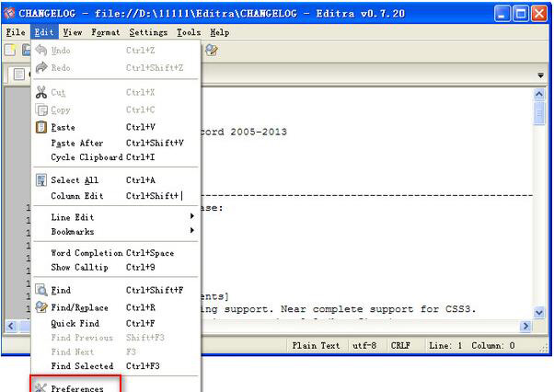
Task: Click vertical scrollbar up arrow
Action: tap(539, 94)
